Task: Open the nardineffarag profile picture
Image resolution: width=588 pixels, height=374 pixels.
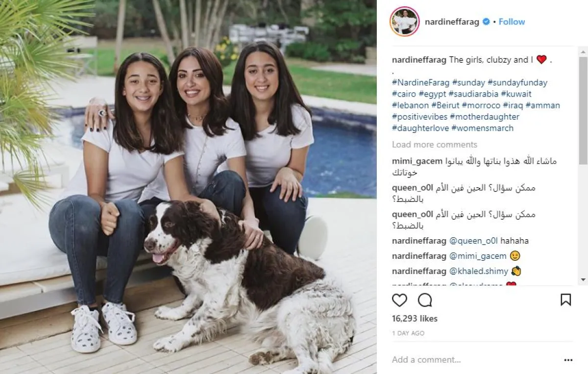Action: (405, 22)
